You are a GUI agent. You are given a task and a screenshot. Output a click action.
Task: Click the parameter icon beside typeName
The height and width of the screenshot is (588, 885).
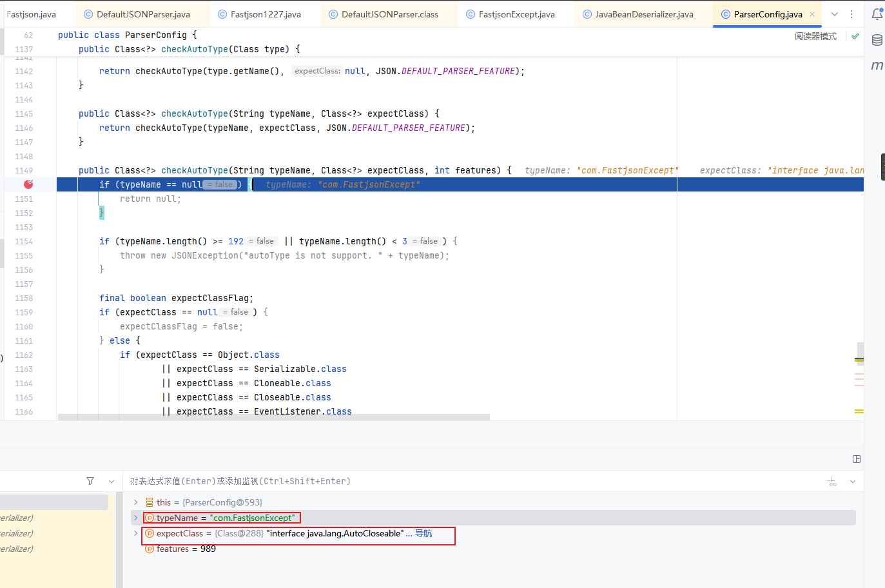pyautogui.click(x=150, y=518)
